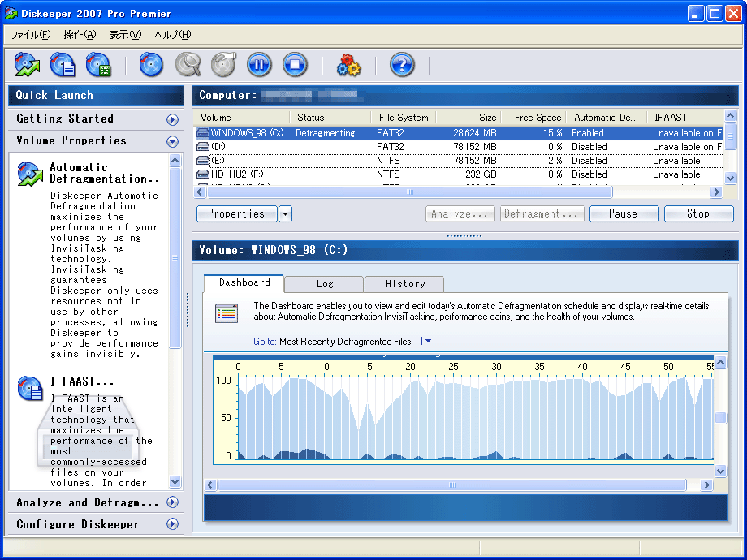Image resolution: width=747 pixels, height=560 pixels.
Task: Select '78,152 MB' in the (E:) row
Action: (475, 161)
